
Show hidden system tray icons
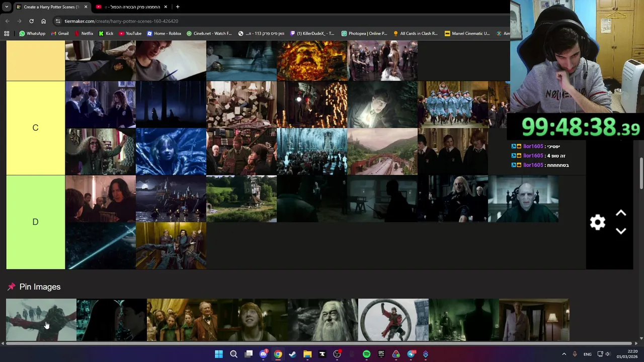click(564, 354)
